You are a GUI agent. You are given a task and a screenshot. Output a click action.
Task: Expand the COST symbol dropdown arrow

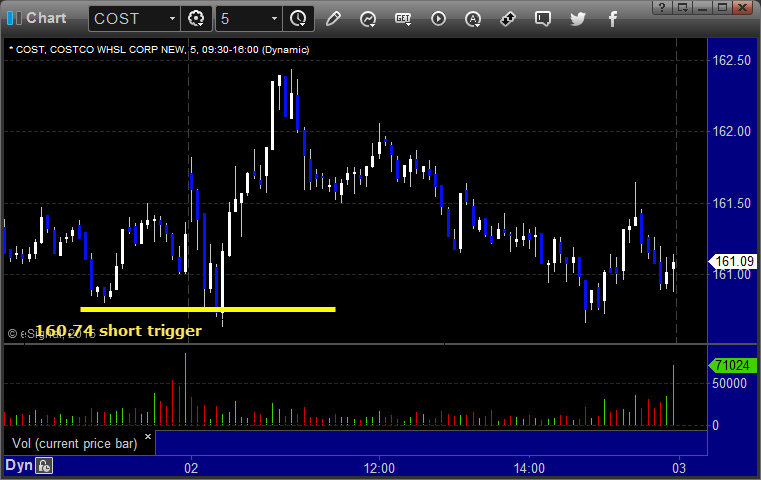172,18
